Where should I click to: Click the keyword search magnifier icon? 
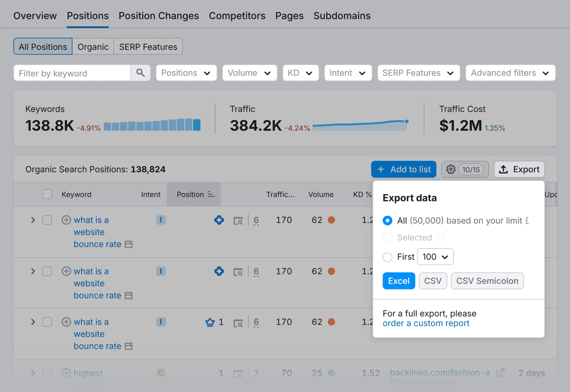[x=140, y=73]
